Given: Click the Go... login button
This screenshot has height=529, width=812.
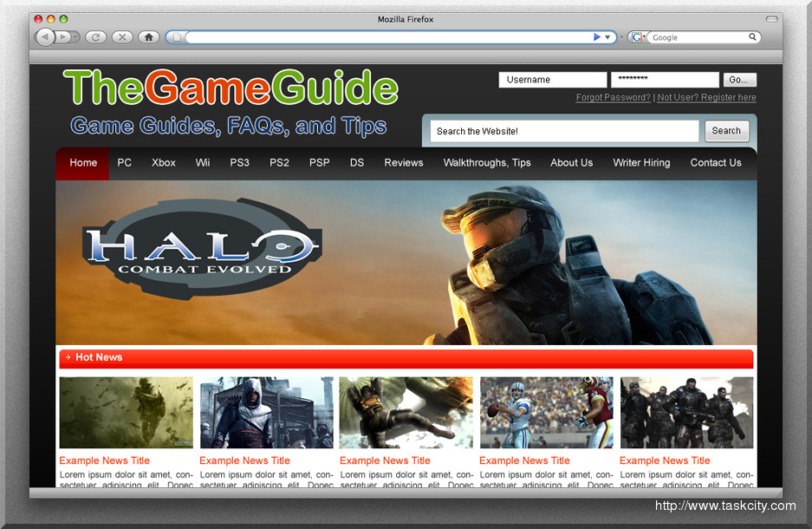Looking at the screenshot, I should (739, 80).
